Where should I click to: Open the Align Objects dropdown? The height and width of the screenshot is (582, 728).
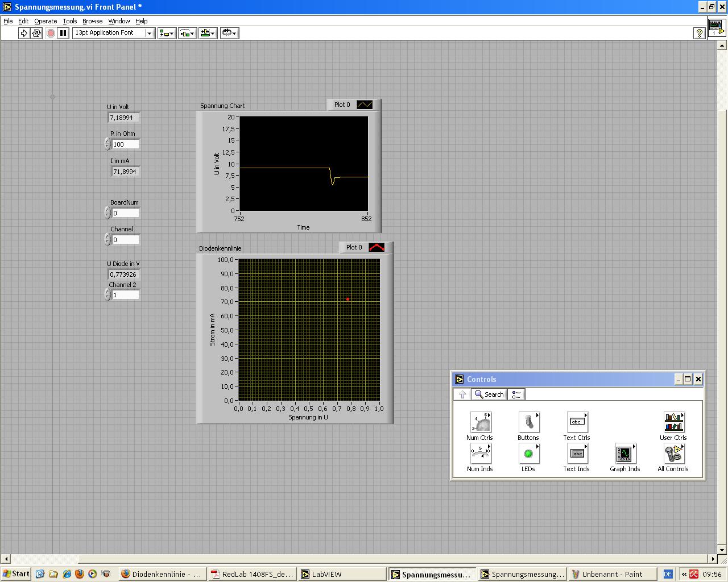coord(167,34)
